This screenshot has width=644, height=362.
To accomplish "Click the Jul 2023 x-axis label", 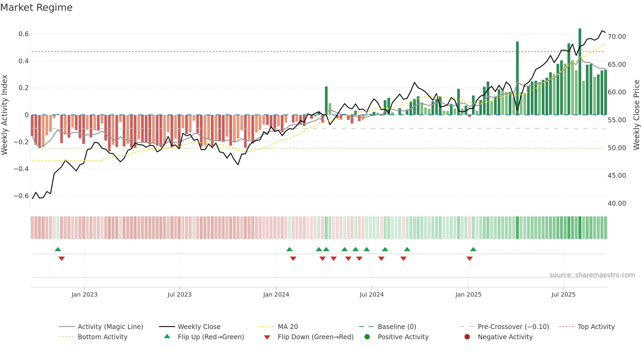I will (180, 295).
